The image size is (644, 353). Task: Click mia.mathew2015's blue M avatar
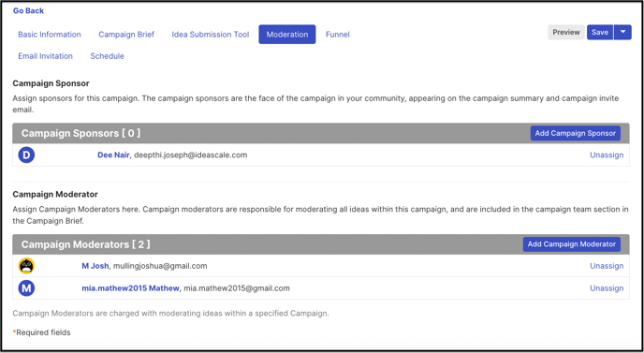coord(26,288)
